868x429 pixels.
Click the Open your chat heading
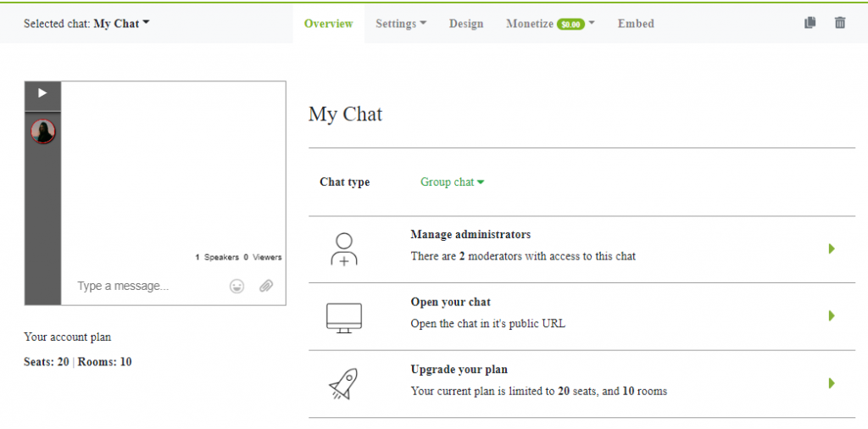pos(451,302)
